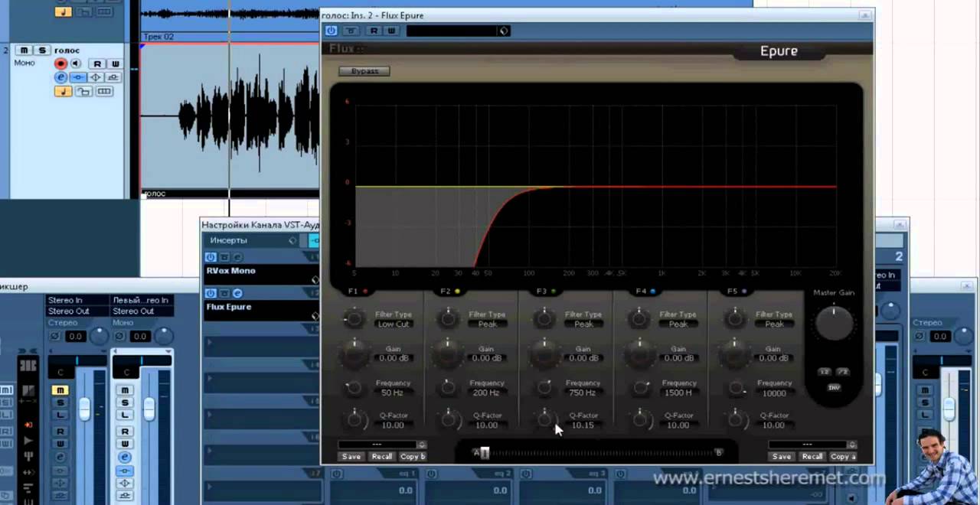Screen dimensions: 980x505
Task: Toggle band F3 enable green LED
Action: point(554,292)
